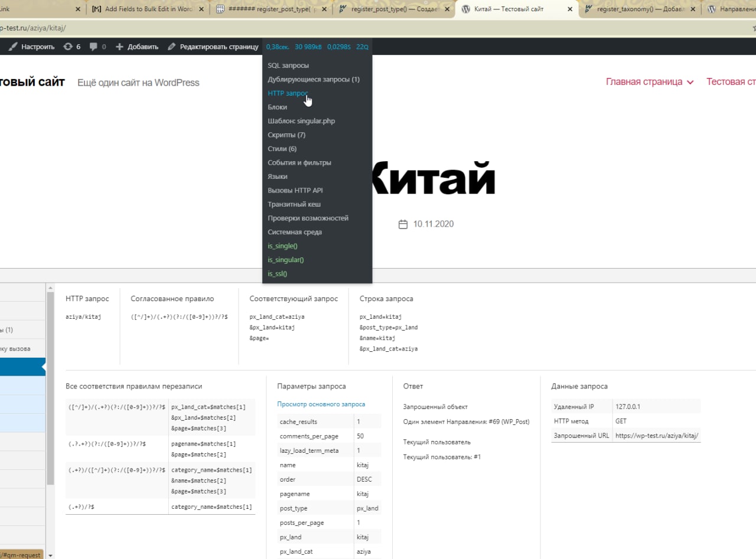
Task: Close the register_post_type() — Создан tab
Action: pos(447,9)
